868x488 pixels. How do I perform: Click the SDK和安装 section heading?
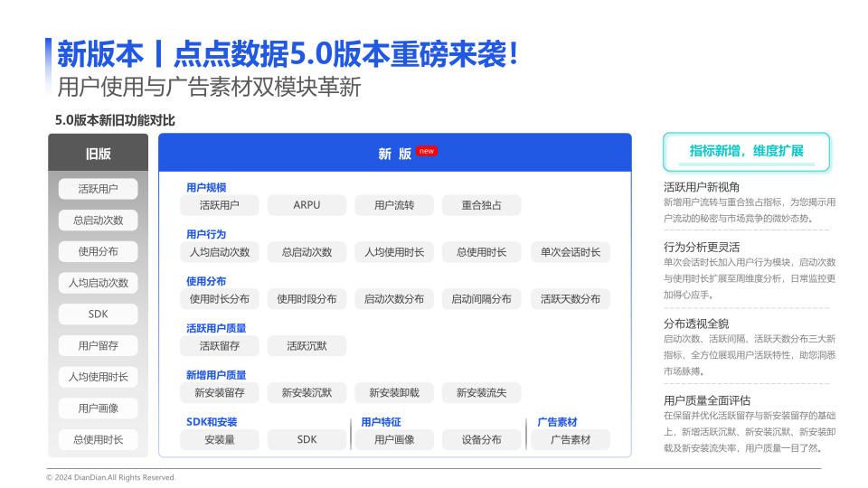(x=212, y=422)
